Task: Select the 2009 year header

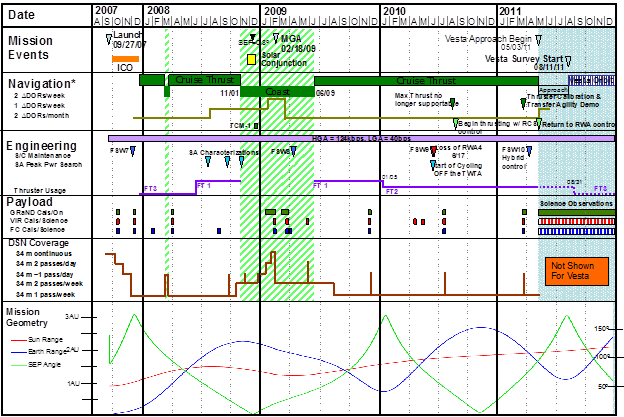Action: coord(273,7)
